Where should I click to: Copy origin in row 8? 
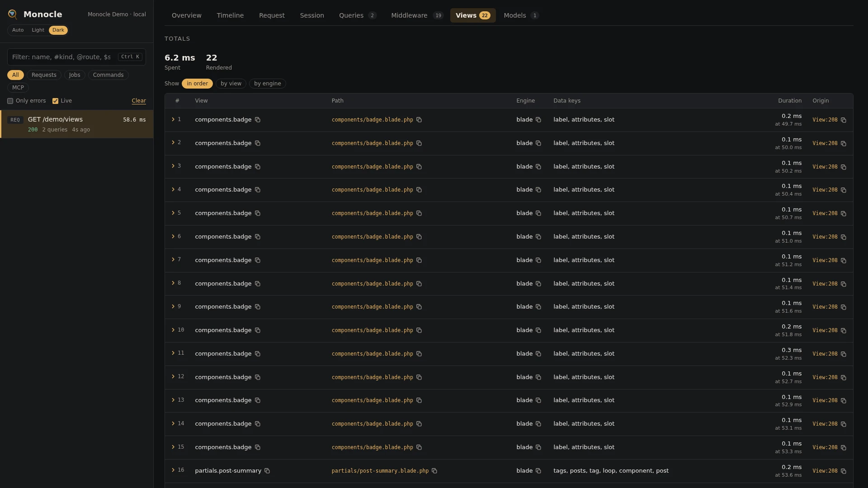point(844,284)
